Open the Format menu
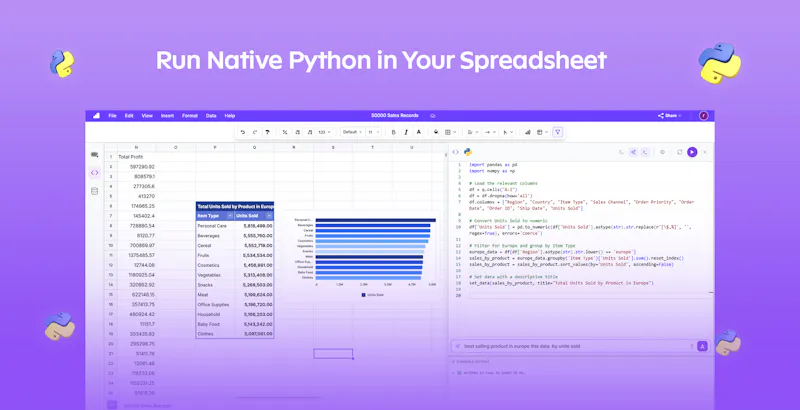 pyautogui.click(x=190, y=116)
